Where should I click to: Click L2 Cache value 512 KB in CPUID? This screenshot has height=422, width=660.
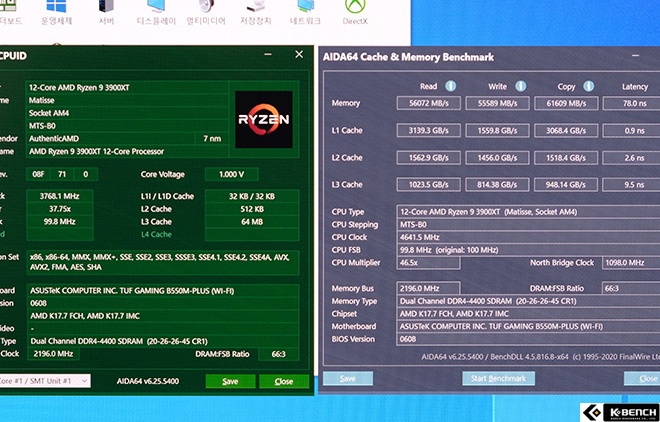[x=252, y=209]
